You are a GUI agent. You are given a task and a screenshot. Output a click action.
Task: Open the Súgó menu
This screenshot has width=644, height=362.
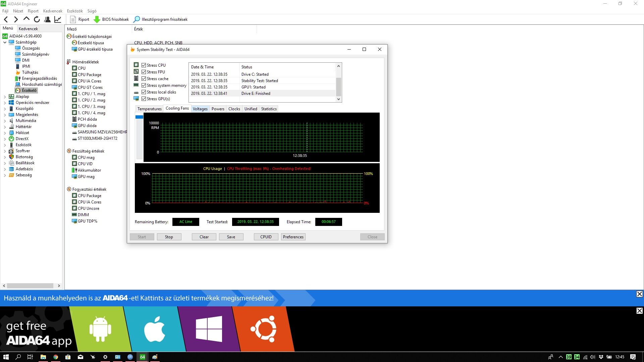click(x=92, y=11)
